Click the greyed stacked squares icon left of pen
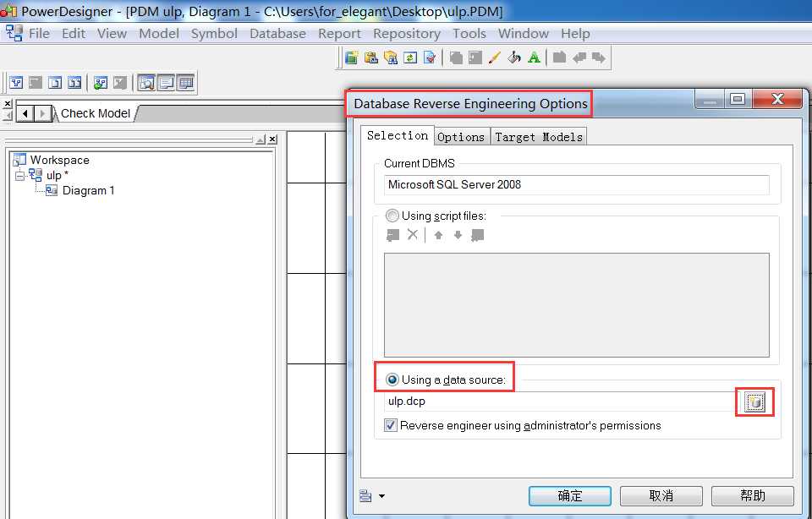 pyautogui.click(x=456, y=57)
